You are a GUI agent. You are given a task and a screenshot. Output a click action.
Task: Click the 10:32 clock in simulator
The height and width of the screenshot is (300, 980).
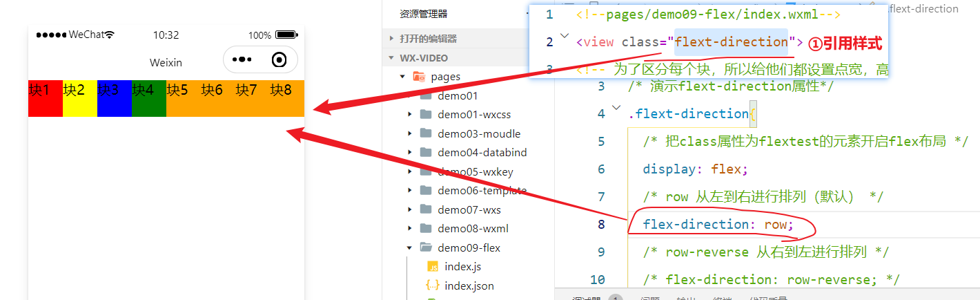[x=166, y=35]
